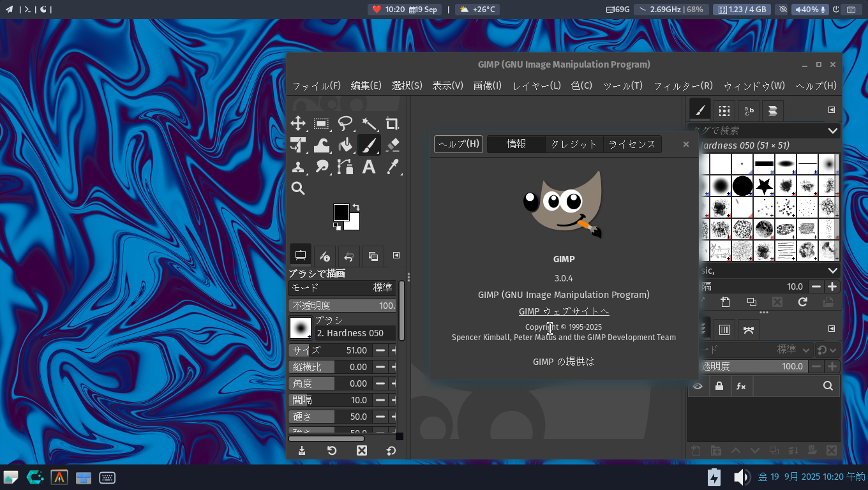
Task: Adjust the 縦横比 aspect ratio slider
Action: pos(329,367)
